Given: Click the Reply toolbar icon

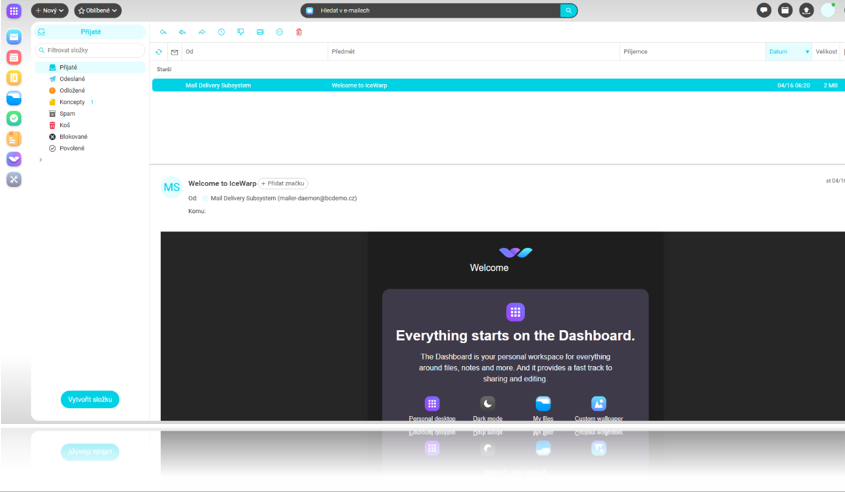Looking at the screenshot, I should pyautogui.click(x=163, y=32).
